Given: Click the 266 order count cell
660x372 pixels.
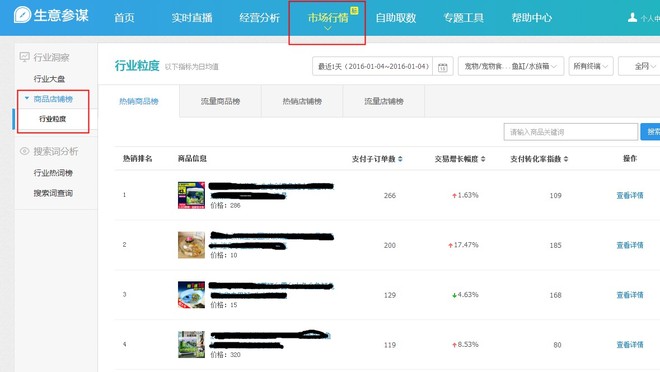Looking at the screenshot, I should (x=390, y=195).
